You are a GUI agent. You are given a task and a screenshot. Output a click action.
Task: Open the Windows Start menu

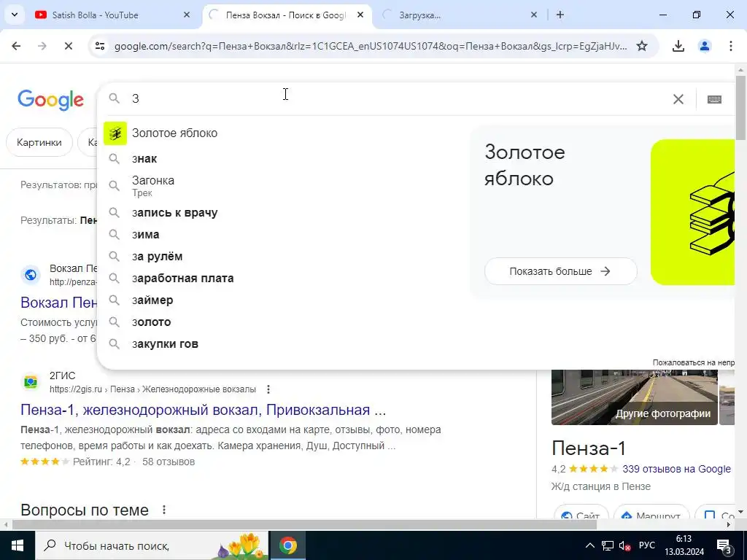tap(18, 545)
